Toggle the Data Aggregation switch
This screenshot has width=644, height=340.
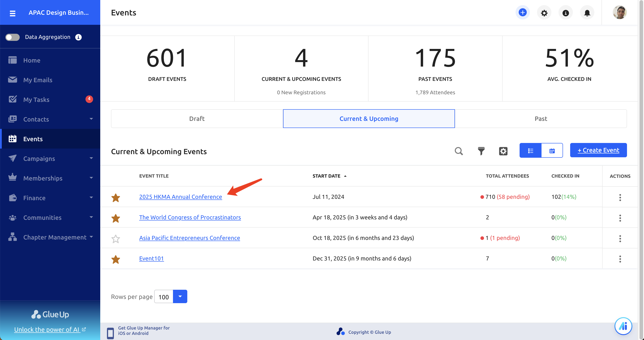pyautogui.click(x=13, y=37)
